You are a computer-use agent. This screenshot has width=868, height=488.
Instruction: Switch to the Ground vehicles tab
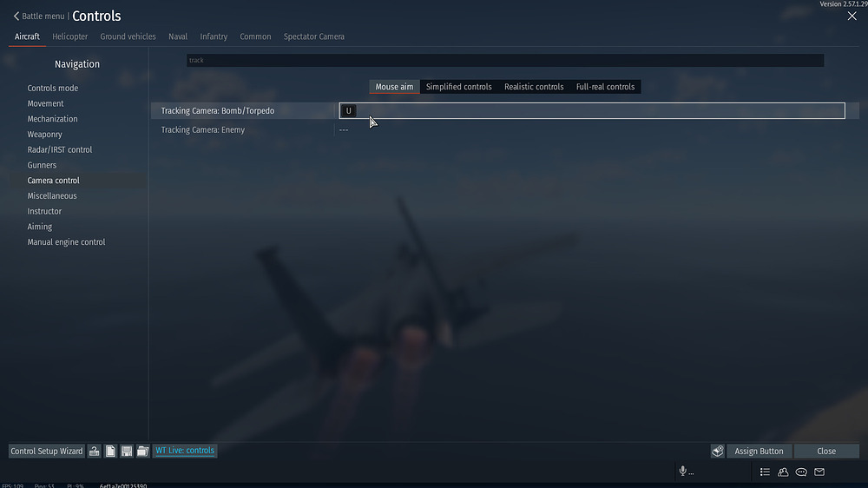pos(128,36)
